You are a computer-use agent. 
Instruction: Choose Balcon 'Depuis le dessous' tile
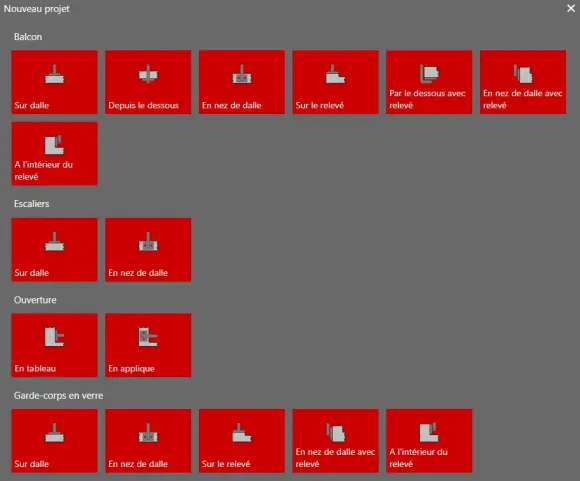[x=148, y=82]
